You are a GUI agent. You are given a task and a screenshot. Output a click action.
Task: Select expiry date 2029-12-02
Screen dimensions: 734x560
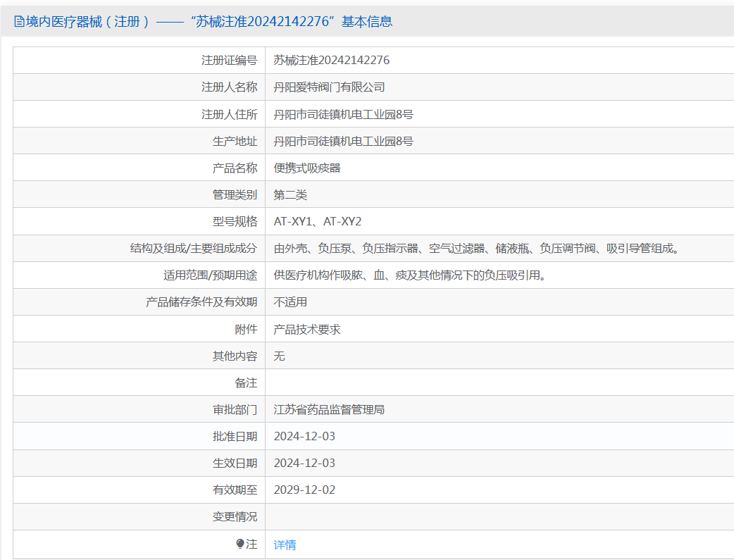point(304,490)
